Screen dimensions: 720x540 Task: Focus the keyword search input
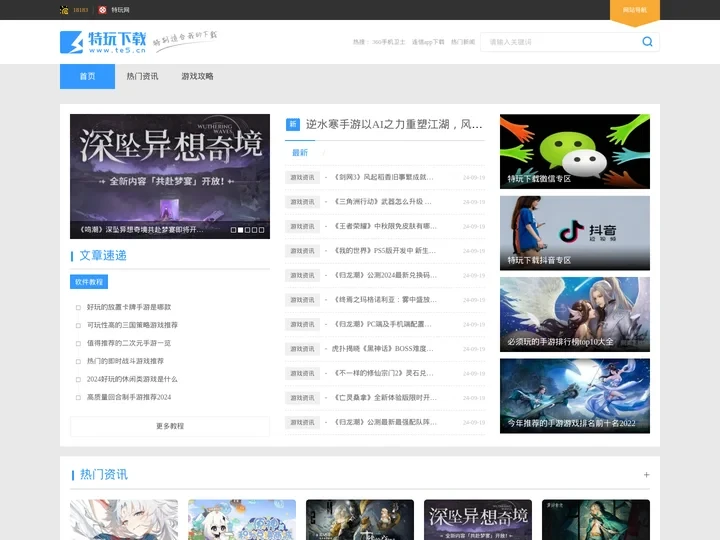click(x=560, y=42)
